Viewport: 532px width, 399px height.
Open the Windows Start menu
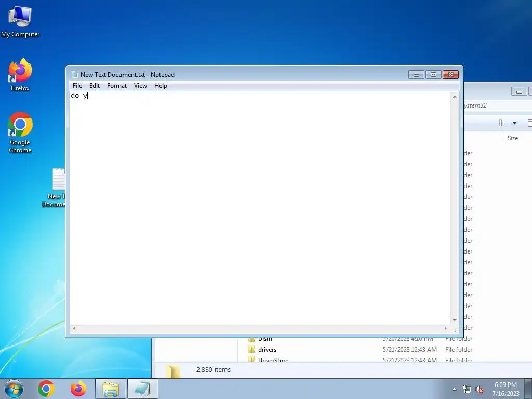[x=14, y=389]
